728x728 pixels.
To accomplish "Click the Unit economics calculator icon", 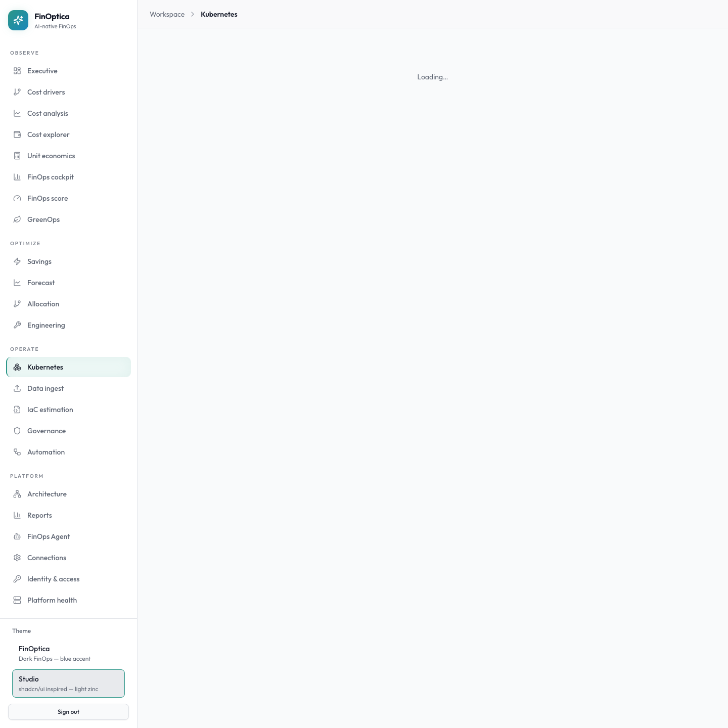I will click(17, 156).
